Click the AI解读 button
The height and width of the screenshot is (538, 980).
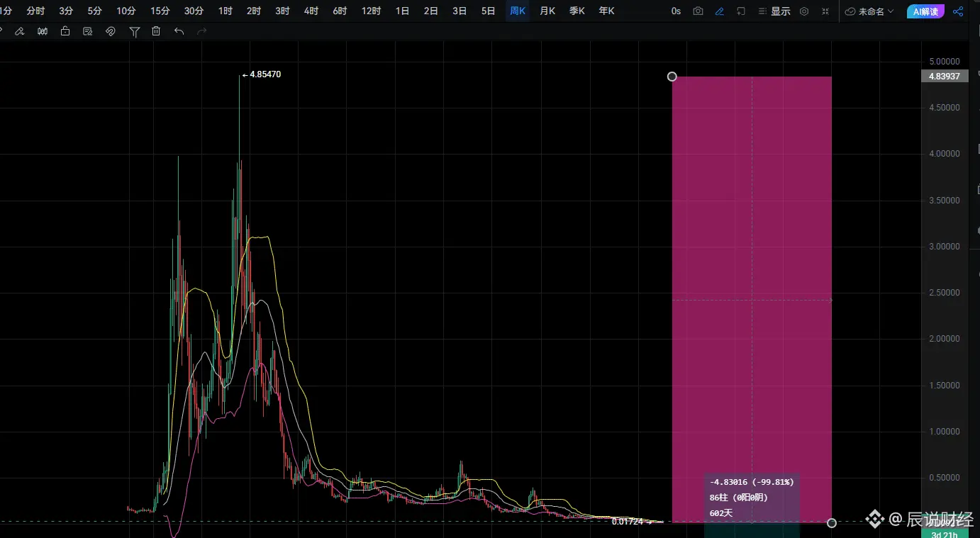(x=925, y=11)
